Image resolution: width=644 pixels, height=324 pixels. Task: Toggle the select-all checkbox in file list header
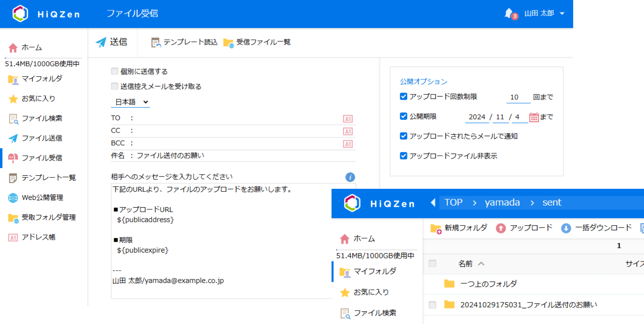tap(432, 264)
